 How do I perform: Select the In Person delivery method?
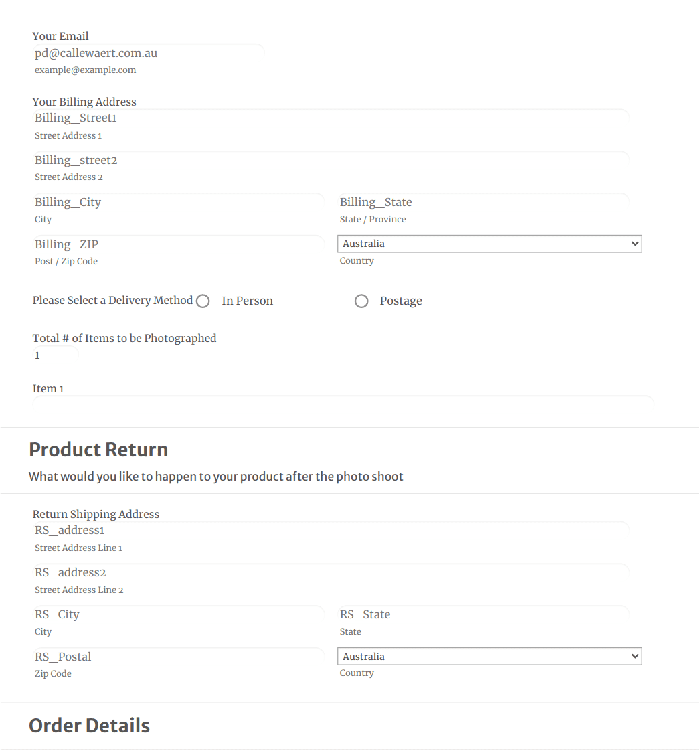point(203,301)
